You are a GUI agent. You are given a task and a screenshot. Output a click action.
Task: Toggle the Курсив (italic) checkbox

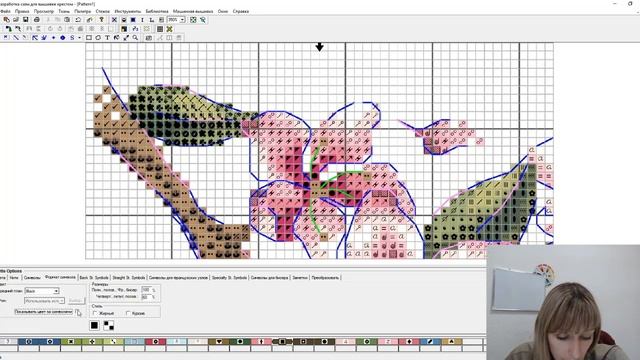[x=128, y=313]
